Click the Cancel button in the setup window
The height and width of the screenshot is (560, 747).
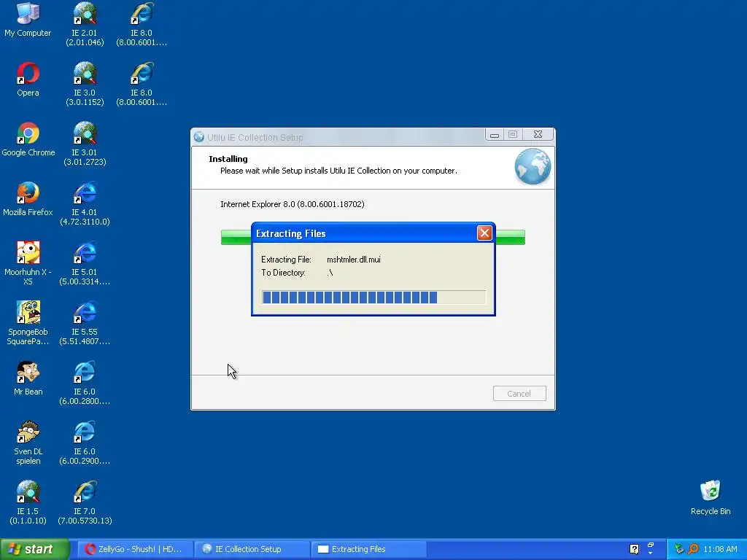(519, 393)
